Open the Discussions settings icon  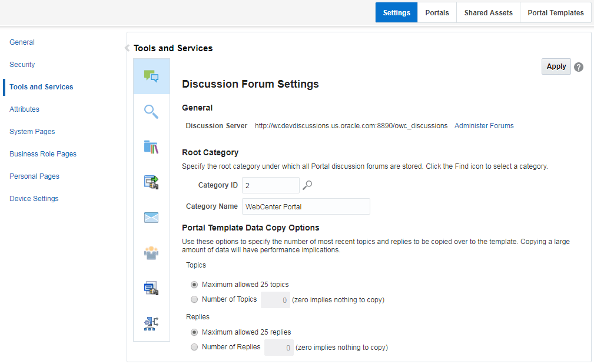click(x=151, y=76)
